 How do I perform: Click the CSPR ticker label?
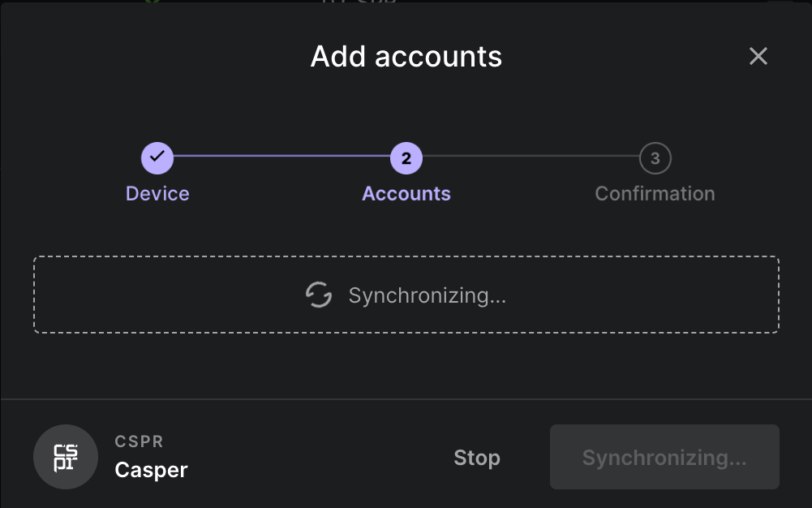138,441
